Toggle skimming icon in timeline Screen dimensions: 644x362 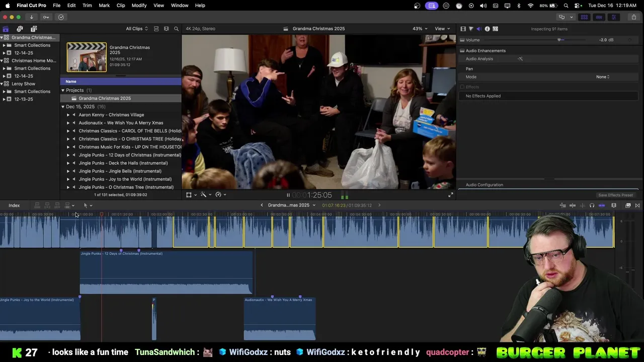573,205
